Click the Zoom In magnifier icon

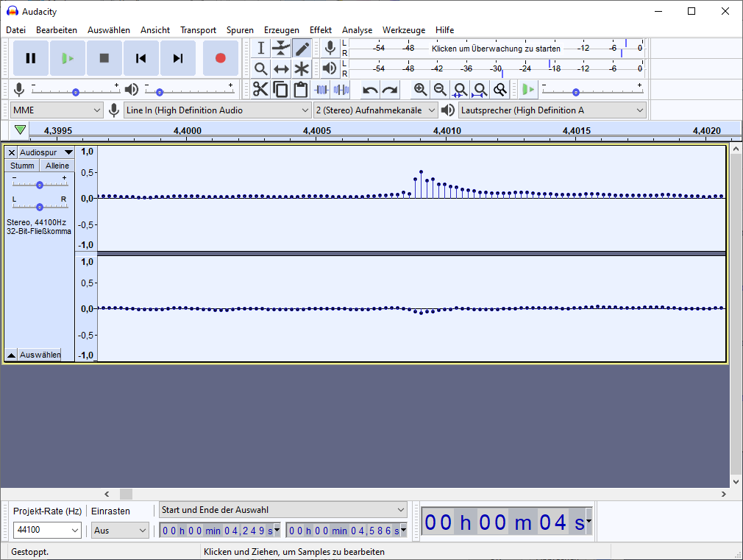[x=420, y=90]
